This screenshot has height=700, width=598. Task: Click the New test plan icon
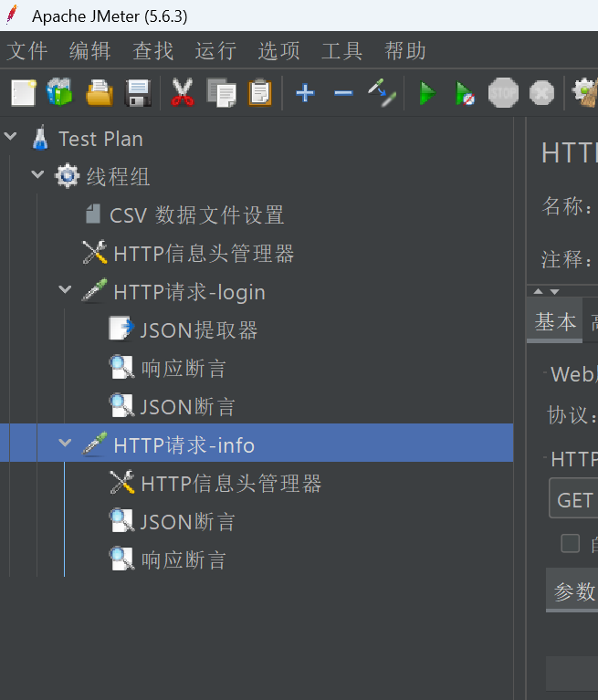[23, 93]
